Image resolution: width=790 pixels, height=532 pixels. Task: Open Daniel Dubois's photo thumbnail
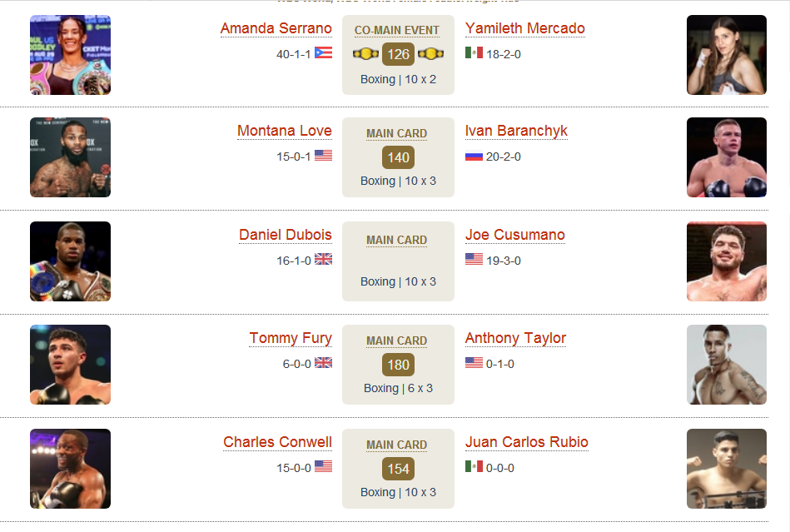pos(71,261)
